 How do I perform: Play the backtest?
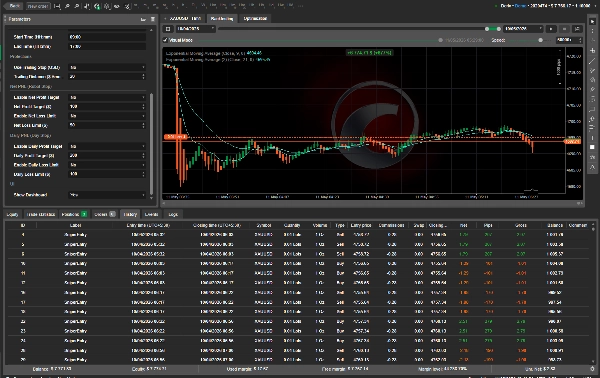551,29
